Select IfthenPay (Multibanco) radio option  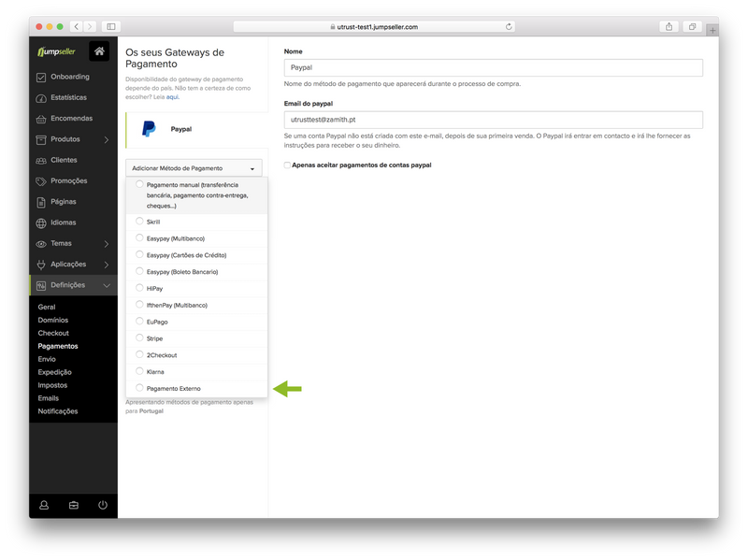[x=139, y=305]
